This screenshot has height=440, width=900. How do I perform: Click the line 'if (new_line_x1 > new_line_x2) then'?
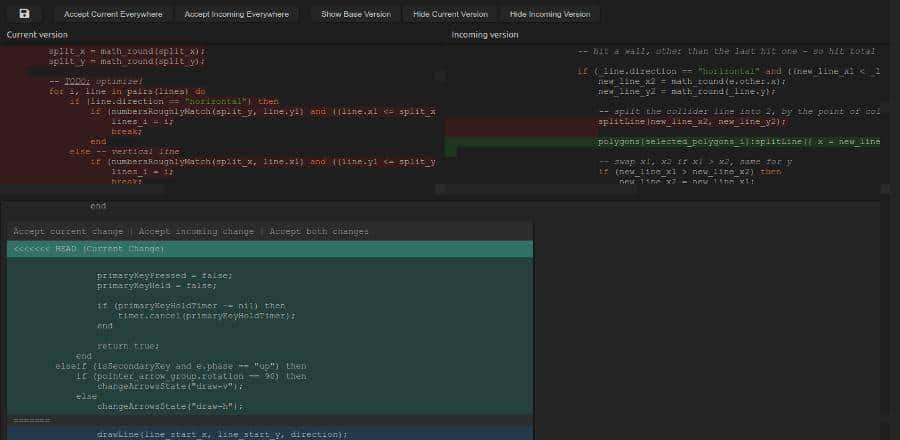(690, 172)
